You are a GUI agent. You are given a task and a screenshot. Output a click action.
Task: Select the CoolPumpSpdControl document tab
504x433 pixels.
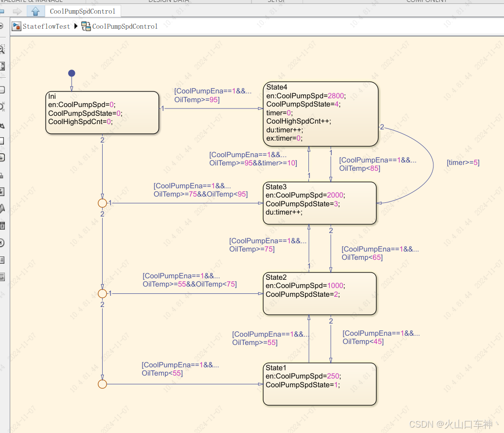point(83,11)
